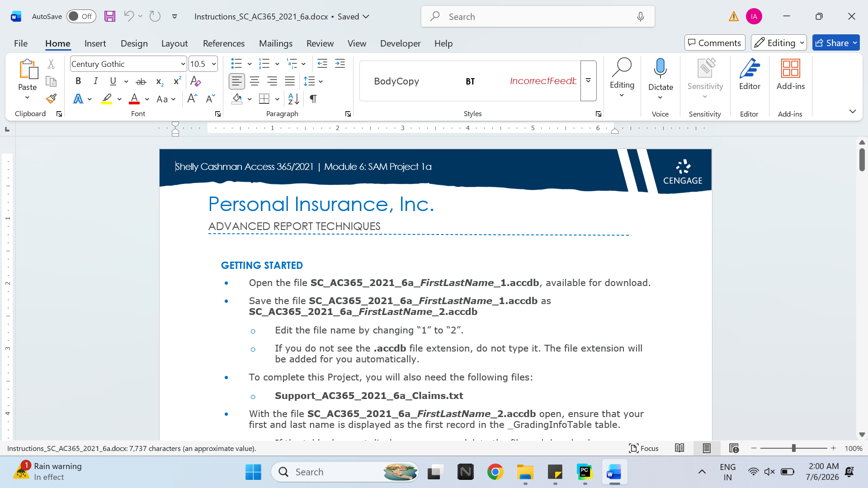Open the font name dropdown
The width and height of the screenshot is (868, 488).
[183, 64]
